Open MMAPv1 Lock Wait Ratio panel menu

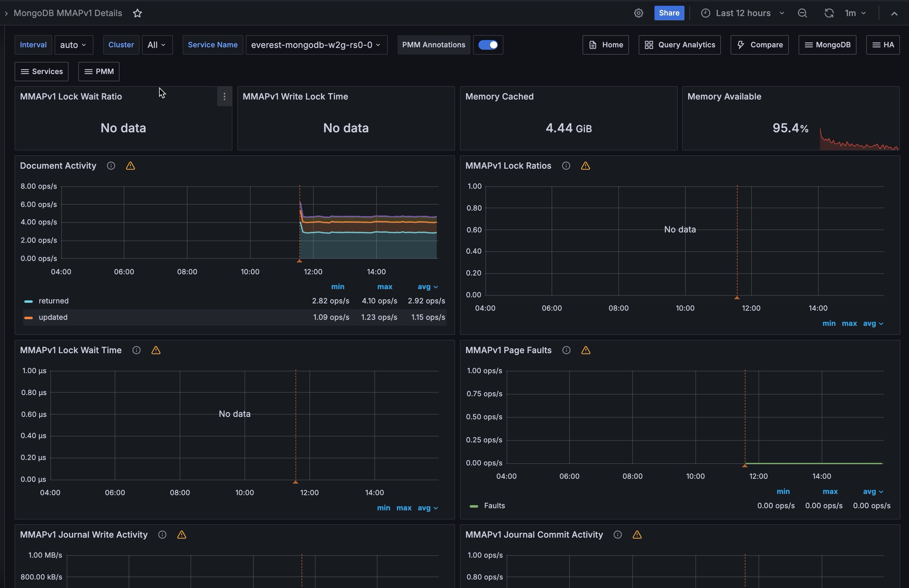point(225,96)
